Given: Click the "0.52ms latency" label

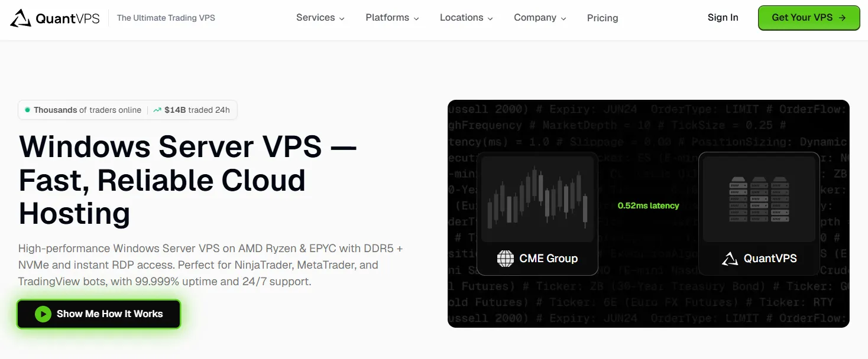Looking at the screenshot, I should [x=649, y=205].
